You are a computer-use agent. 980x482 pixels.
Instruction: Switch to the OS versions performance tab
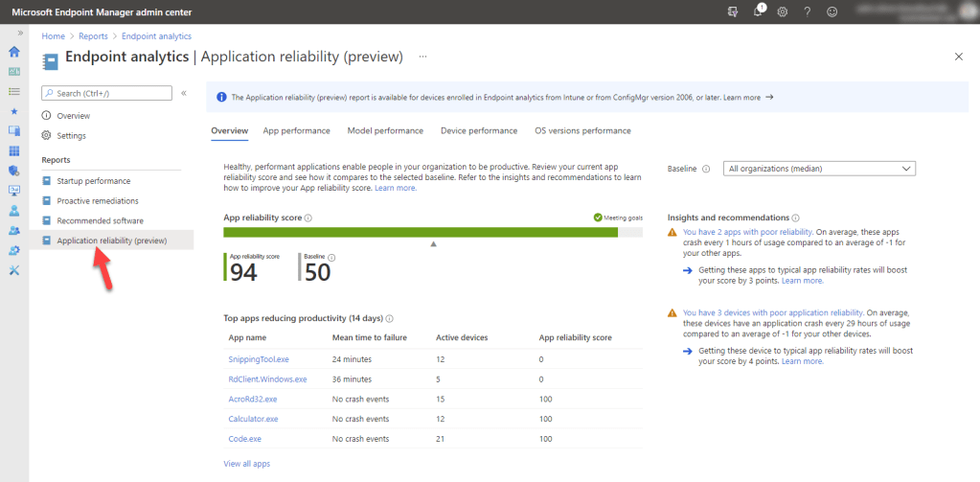coord(582,130)
